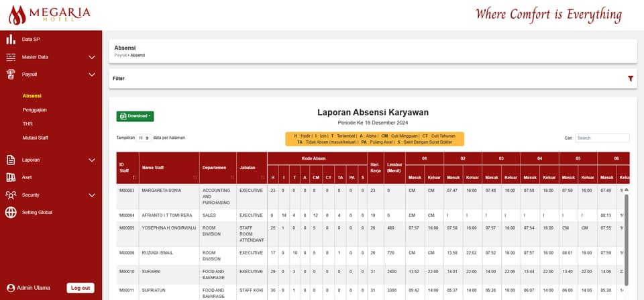The image size is (644, 300).
Task: Click the name RUZIADI ISMAIL
Action: coord(157,253)
